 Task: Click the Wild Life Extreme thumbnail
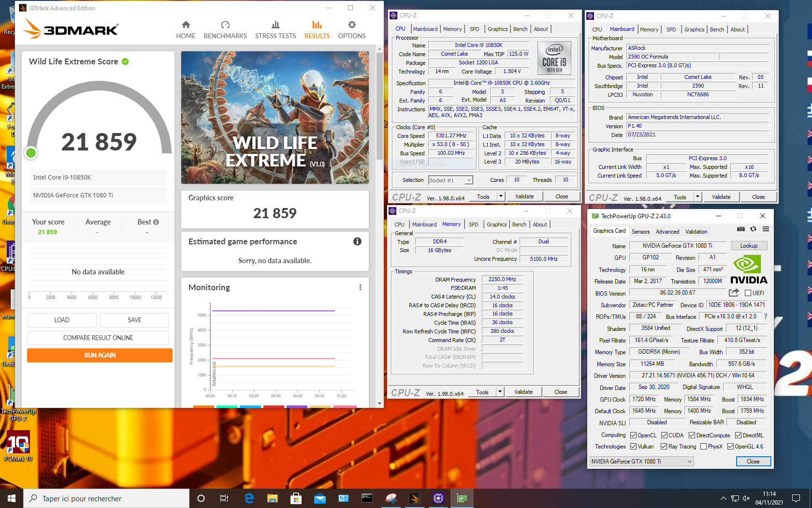[275, 118]
